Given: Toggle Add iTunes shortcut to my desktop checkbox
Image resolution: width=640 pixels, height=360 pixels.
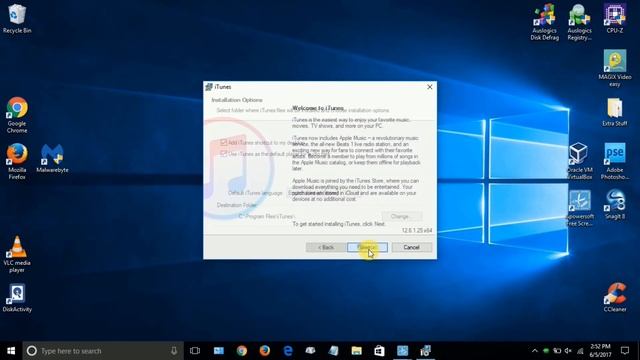Looking at the screenshot, I should (x=223, y=142).
